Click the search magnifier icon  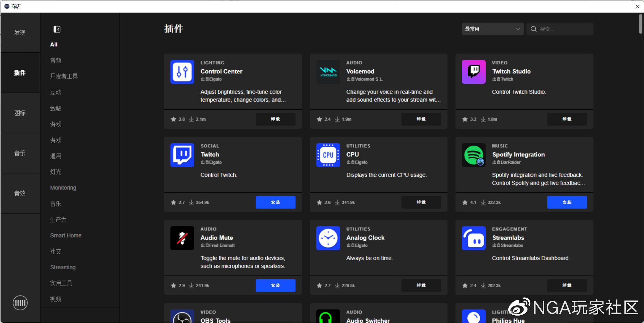(x=533, y=29)
